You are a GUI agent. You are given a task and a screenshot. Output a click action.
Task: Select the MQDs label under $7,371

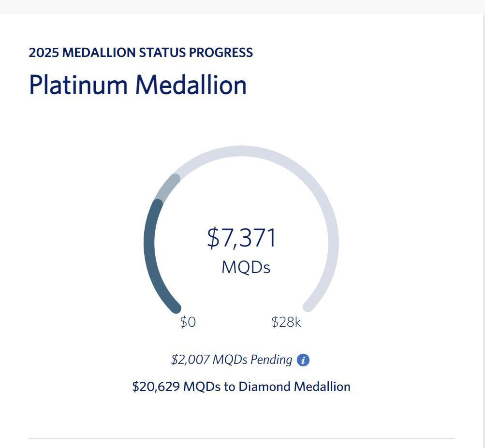click(246, 267)
